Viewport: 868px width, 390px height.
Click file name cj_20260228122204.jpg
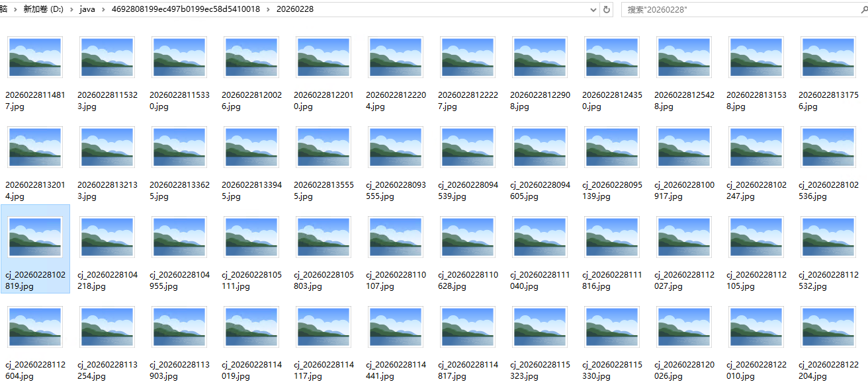[x=828, y=370]
